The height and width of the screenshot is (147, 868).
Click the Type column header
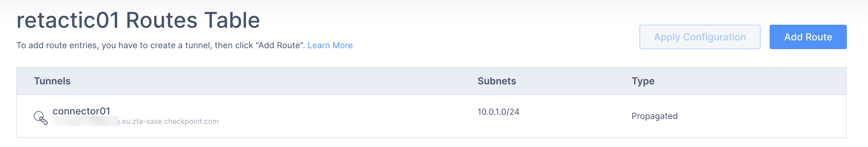pyautogui.click(x=643, y=81)
